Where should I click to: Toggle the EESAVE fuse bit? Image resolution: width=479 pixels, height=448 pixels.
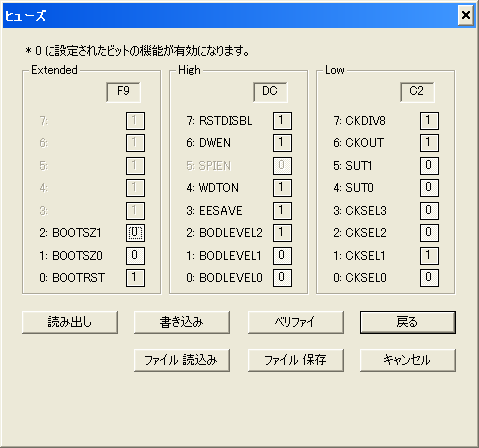(282, 210)
